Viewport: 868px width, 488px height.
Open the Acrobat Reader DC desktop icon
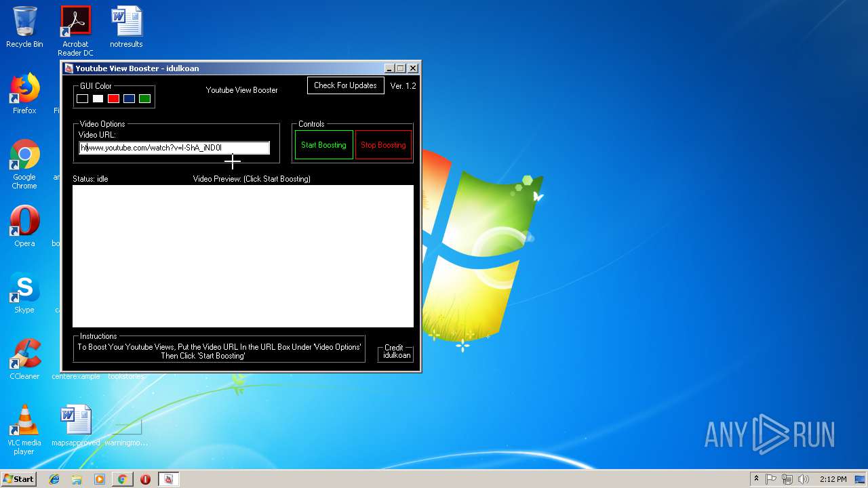pyautogui.click(x=75, y=31)
